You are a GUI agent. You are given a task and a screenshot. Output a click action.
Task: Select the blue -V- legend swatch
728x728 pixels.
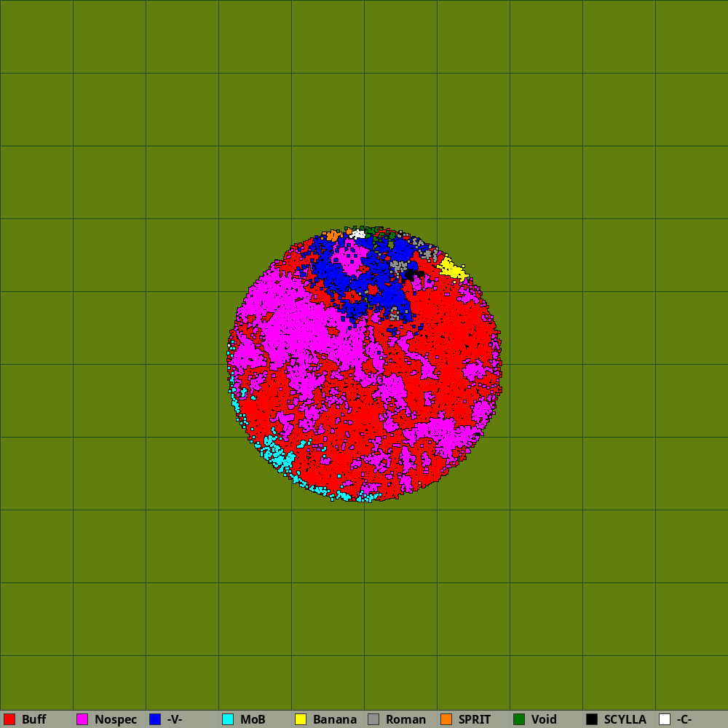tap(155, 719)
